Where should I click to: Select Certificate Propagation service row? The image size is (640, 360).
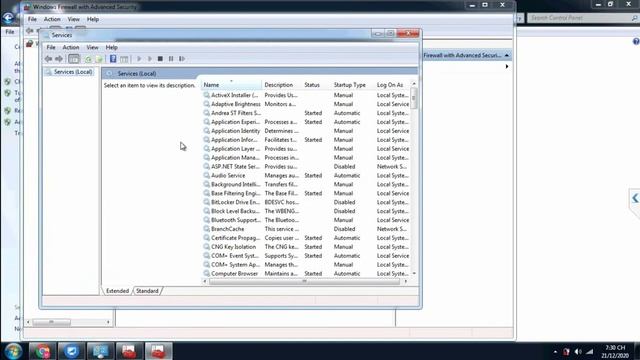[x=307, y=238]
